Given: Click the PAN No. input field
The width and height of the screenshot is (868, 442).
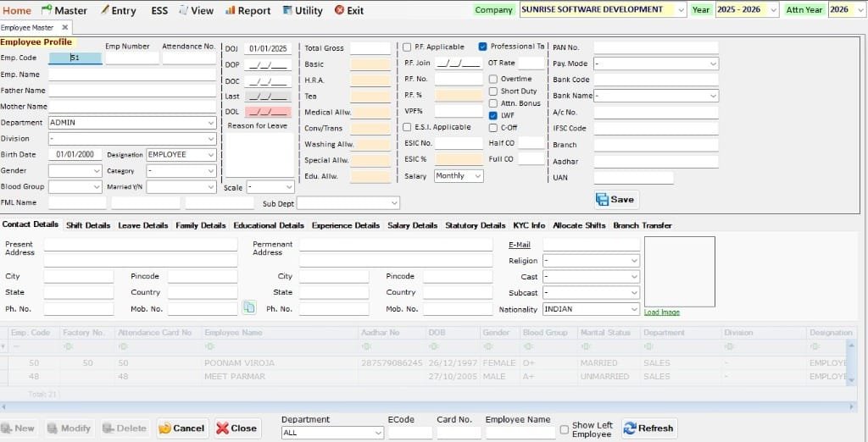Looking at the screenshot, I should [656, 47].
